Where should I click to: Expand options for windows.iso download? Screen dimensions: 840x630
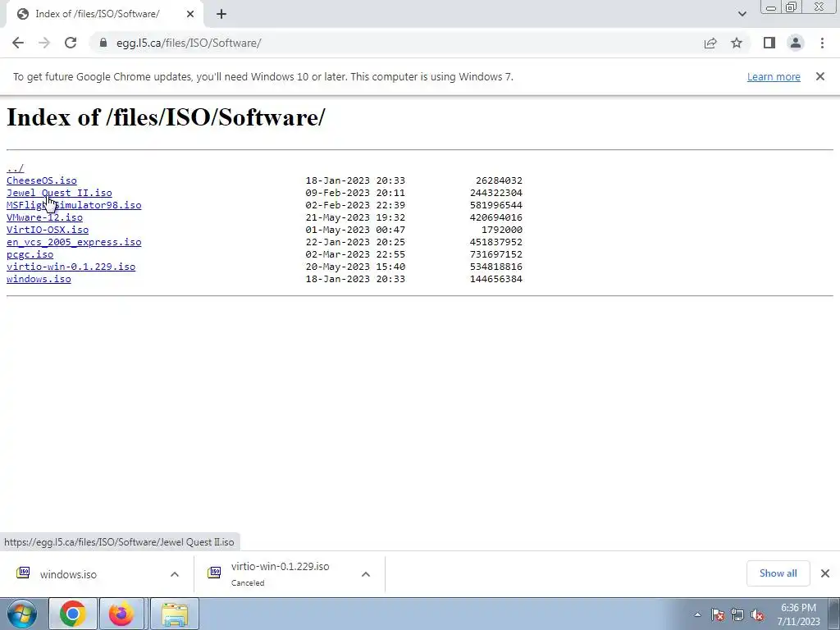[175, 574]
